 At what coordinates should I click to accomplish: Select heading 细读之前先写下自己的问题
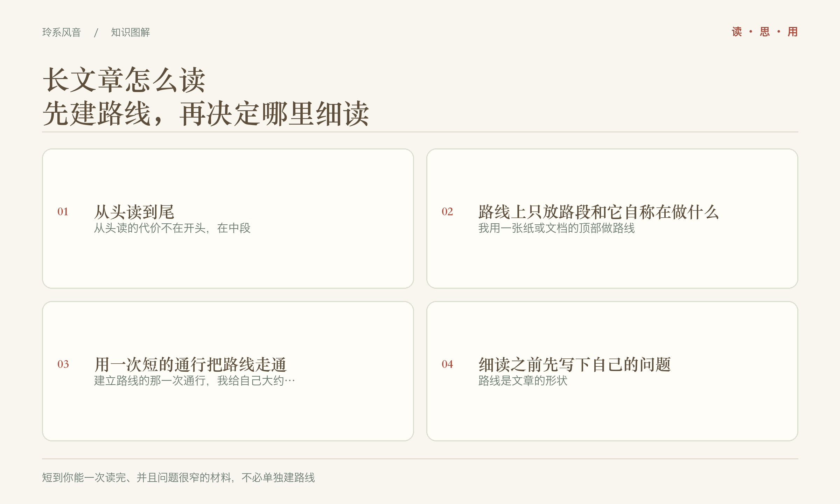click(575, 364)
